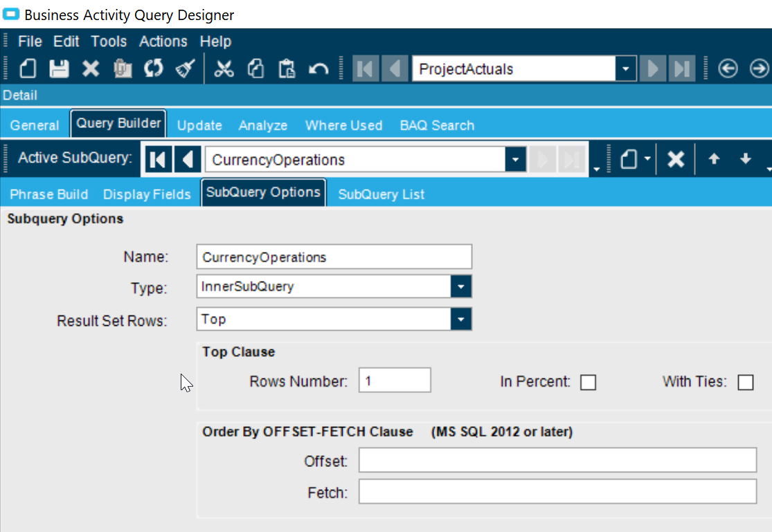Go to previous BAQ record in main toolbar
Viewport: 772px width, 532px height.
point(395,68)
